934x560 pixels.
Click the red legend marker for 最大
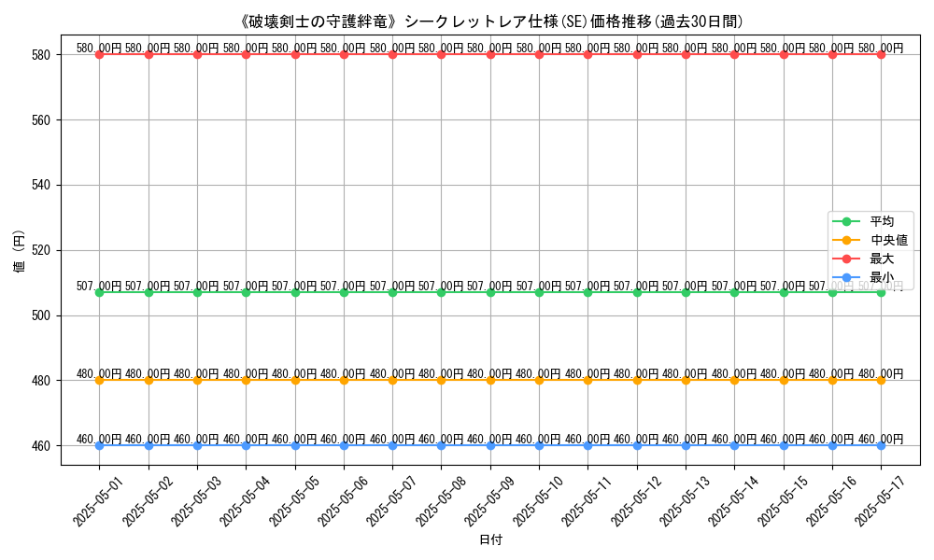846,259
